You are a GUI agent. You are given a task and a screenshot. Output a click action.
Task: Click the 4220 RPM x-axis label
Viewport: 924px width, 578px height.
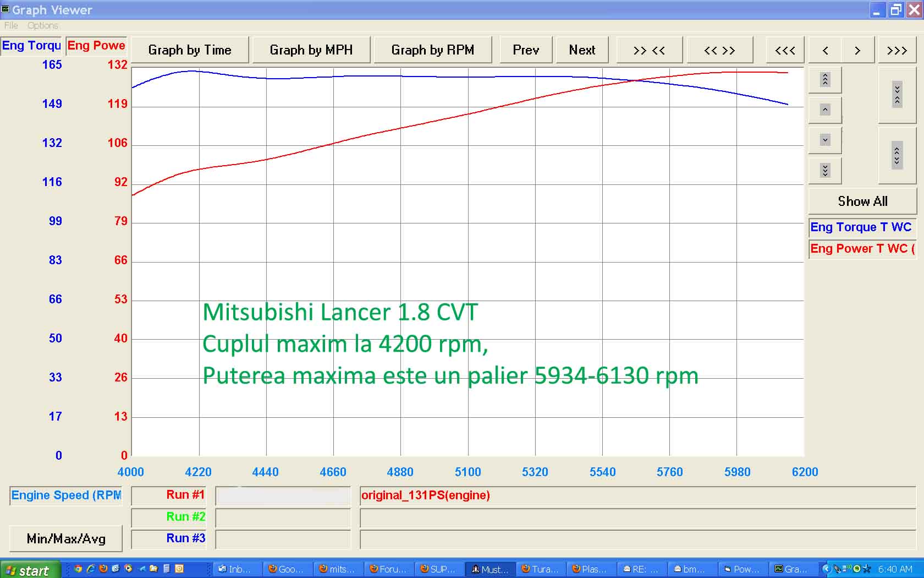tap(198, 472)
